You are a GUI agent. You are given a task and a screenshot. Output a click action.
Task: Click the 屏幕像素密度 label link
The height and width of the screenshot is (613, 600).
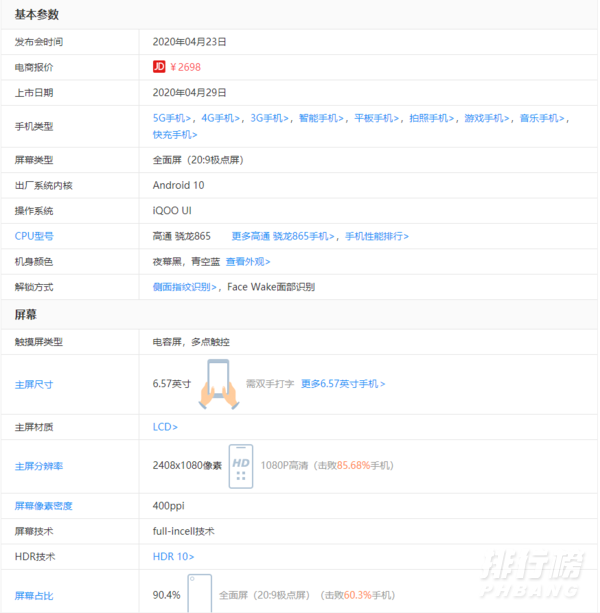click(x=43, y=506)
